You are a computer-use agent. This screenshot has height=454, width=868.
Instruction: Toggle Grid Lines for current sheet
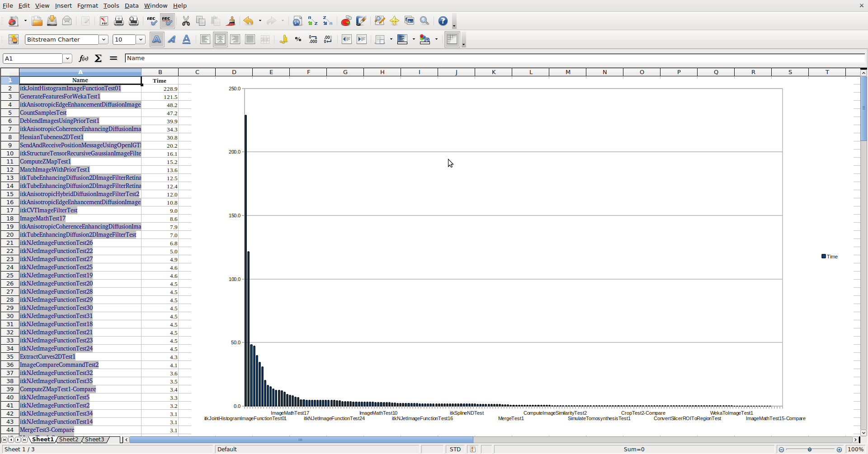coord(452,39)
